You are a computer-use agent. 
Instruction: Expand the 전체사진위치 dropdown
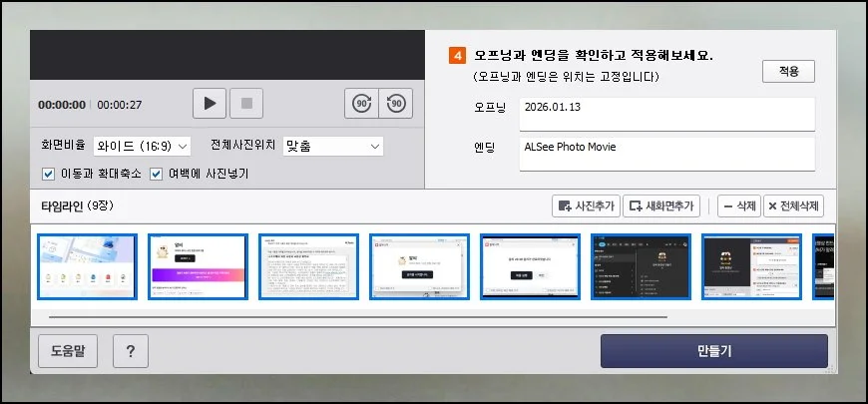coord(333,147)
